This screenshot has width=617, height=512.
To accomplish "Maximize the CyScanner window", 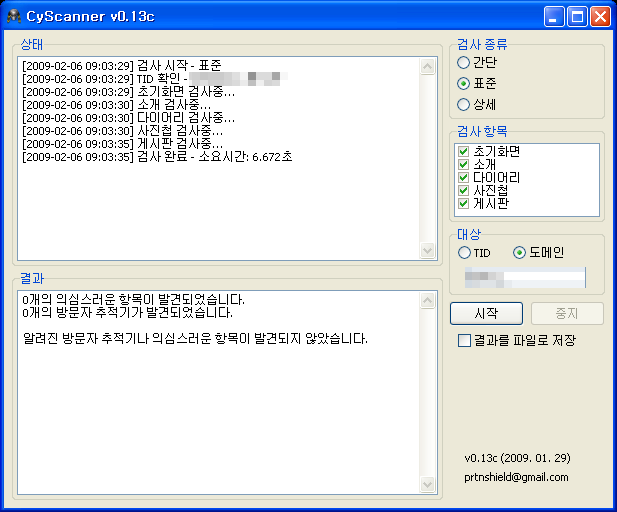I will pyautogui.click(x=577, y=17).
